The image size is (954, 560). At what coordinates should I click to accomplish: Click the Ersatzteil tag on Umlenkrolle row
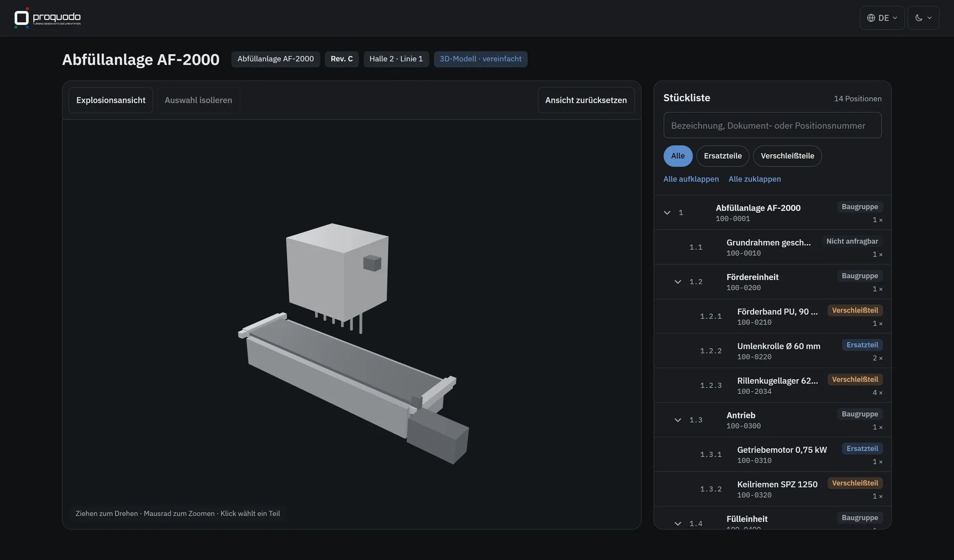point(862,345)
